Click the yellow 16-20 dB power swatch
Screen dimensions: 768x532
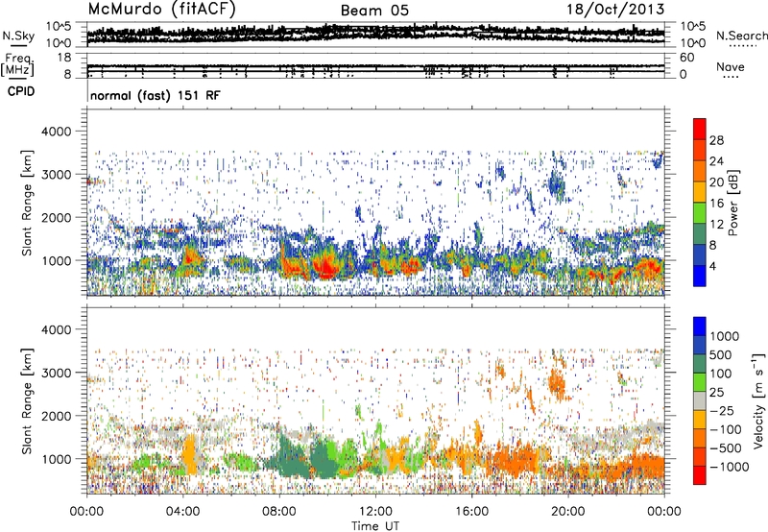click(700, 191)
